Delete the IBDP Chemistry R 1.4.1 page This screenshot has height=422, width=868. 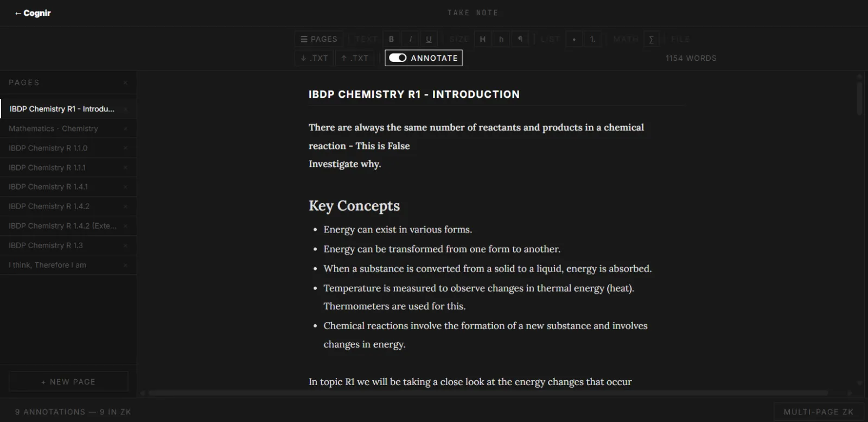125,187
